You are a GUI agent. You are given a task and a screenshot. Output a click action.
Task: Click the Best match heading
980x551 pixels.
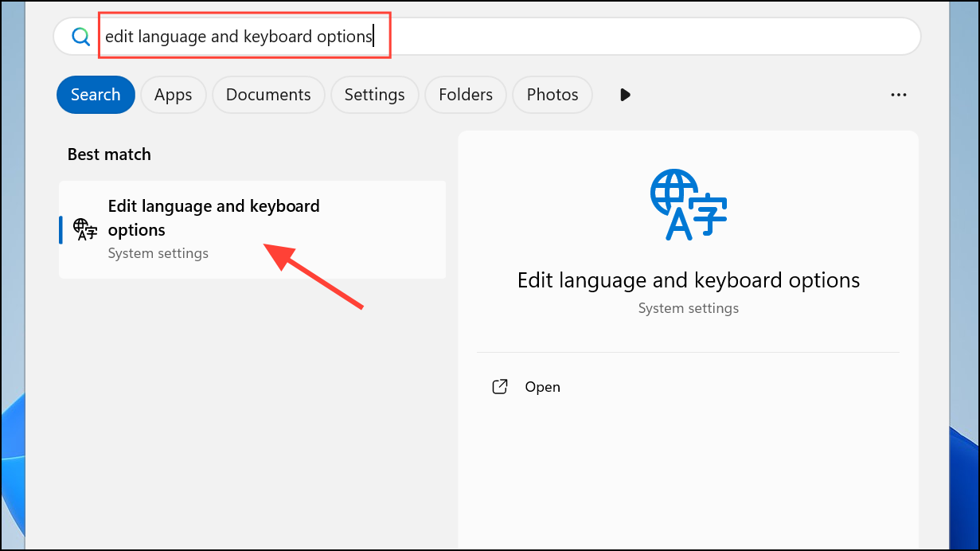pos(109,154)
